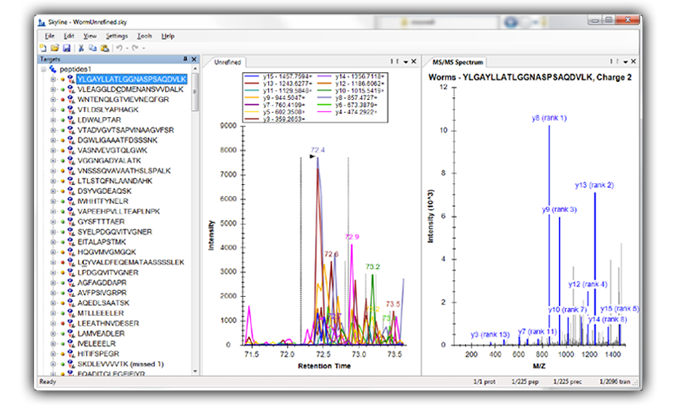Expand the LDWALPTAR peptide node
This screenshot has width=685, height=410.
pos(52,119)
